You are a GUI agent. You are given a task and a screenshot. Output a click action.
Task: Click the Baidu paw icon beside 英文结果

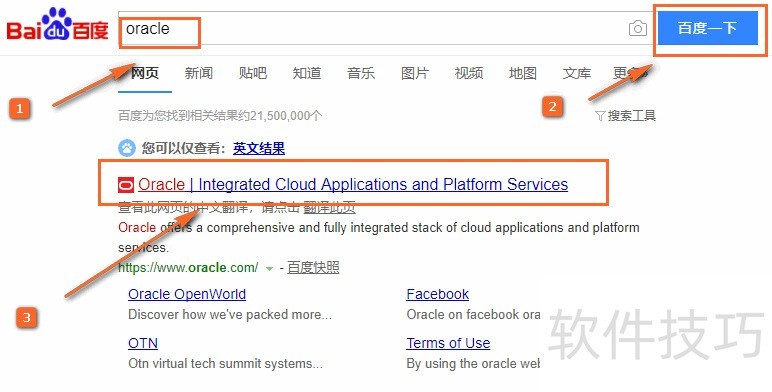click(127, 148)
